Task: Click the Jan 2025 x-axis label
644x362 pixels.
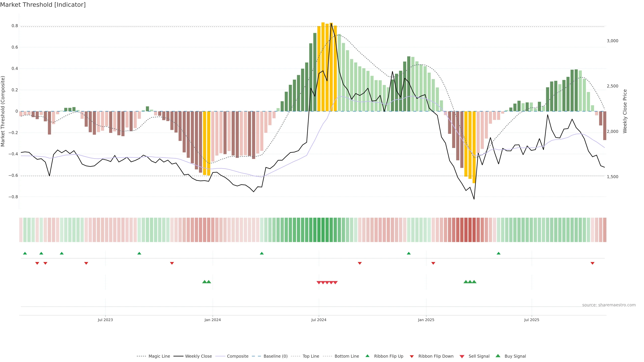Action: point(426,320)
